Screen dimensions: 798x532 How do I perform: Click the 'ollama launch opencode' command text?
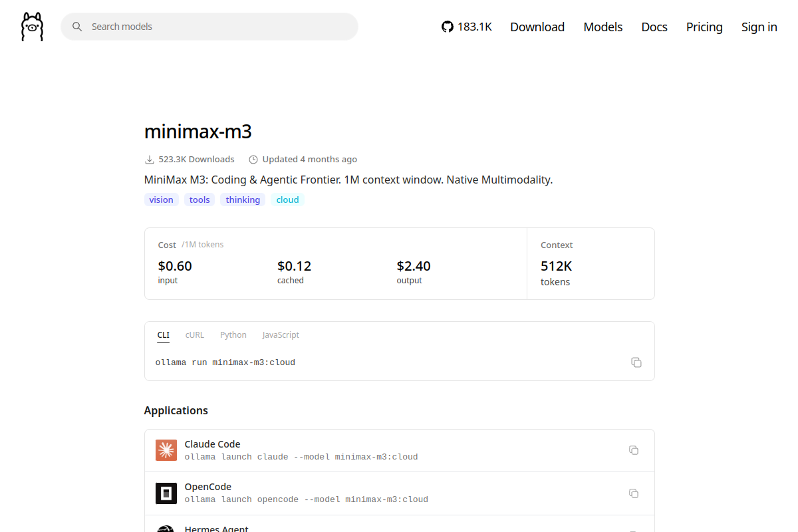[x=307, y=499]
